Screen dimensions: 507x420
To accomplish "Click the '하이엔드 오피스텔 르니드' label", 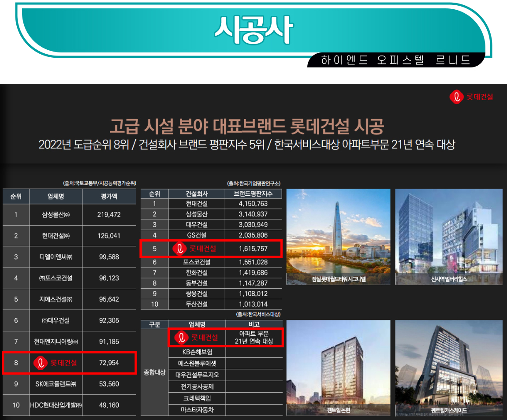I will click(x=395, y=60).
